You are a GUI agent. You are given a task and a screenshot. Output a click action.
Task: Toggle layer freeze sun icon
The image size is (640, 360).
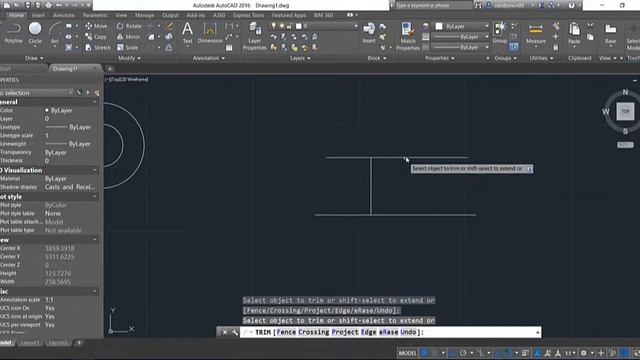281,26
